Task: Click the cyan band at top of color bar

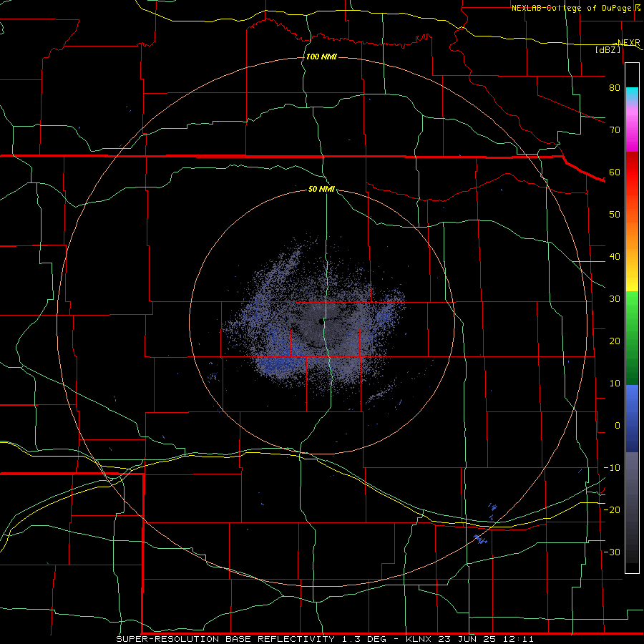Action: pos(632,94)
